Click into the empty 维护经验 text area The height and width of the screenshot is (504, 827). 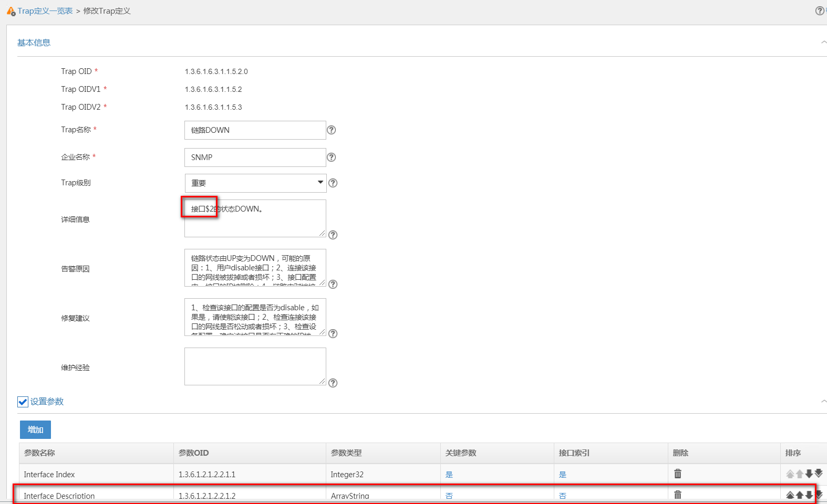click(255, 366)
